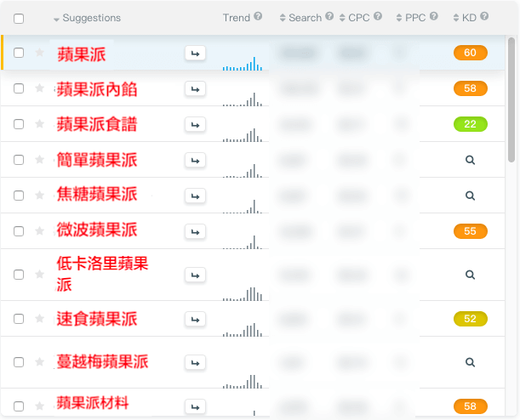Click the CPC help question icon
Viewport: 520px width, 420px height.
pos(378,17)
